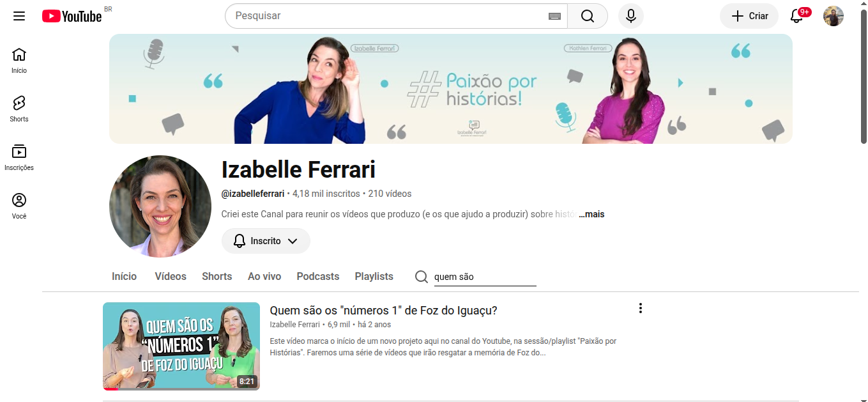Open Inscrições in sidebar
The height and width of the screenshot is (402, 868).
pyautogui.click(x=19, y=158)
